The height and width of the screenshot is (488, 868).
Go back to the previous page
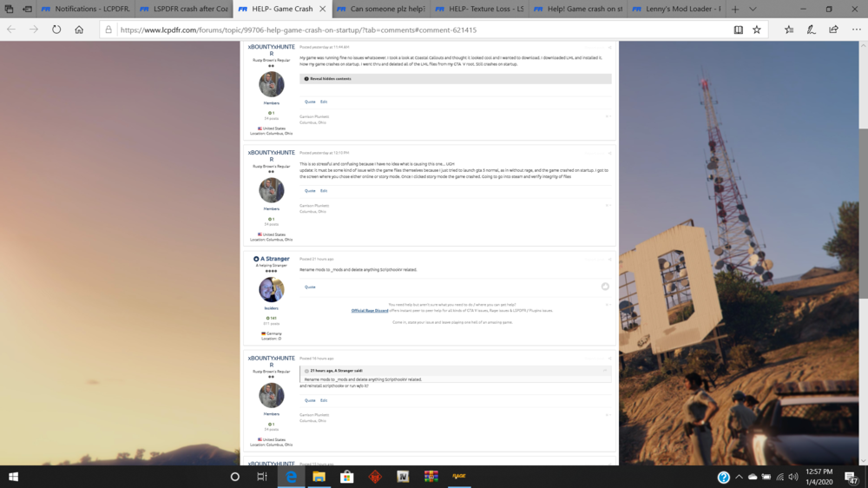(x=11, y=30)
